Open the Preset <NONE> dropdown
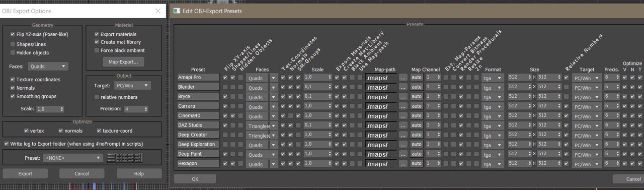 coord(72,158)
